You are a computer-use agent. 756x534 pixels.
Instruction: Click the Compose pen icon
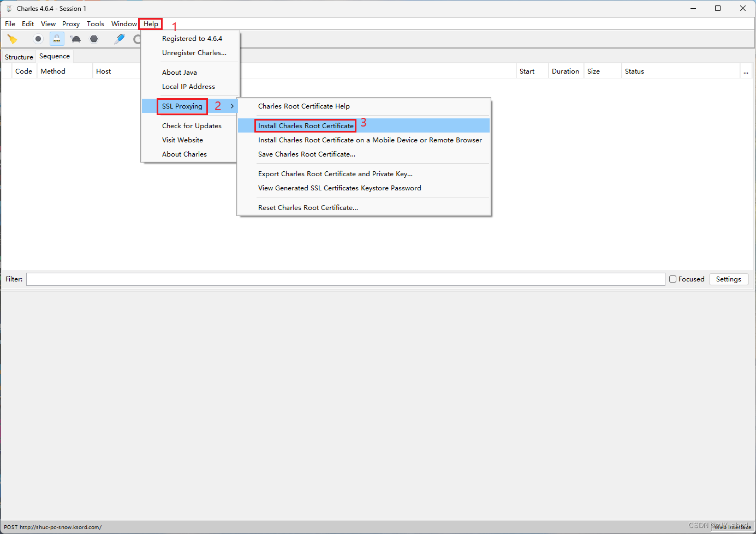(120, 39)
